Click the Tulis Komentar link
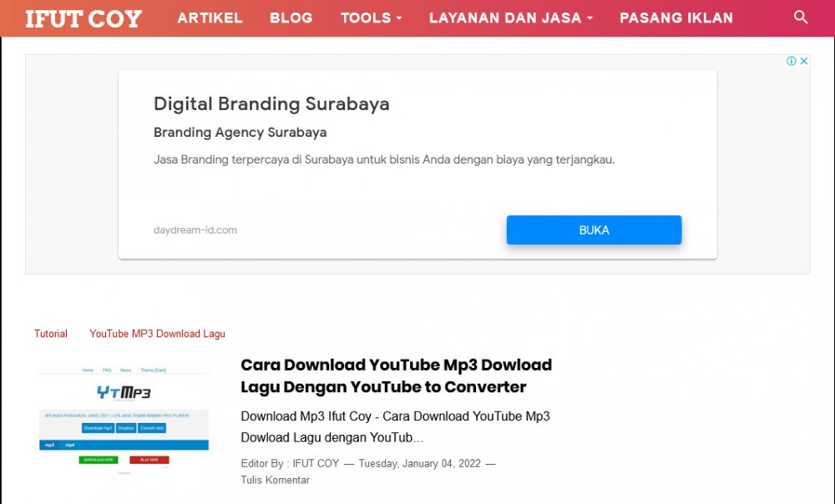This screenshot has width=835, height=504. [275, 480]
